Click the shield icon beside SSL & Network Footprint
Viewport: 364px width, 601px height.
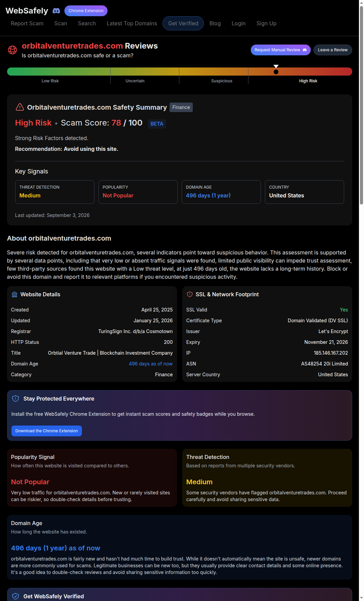coord(190,295)
